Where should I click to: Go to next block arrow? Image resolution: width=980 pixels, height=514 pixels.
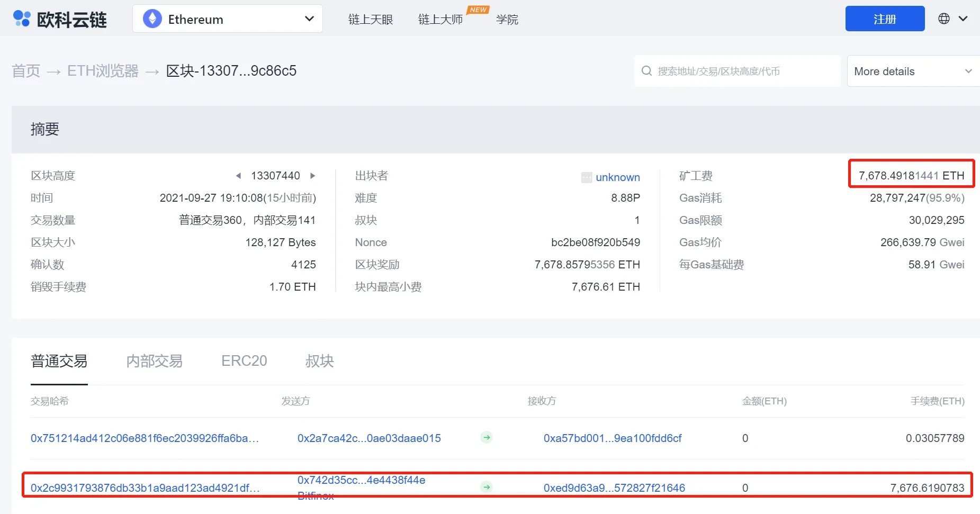tap(313, 176)
